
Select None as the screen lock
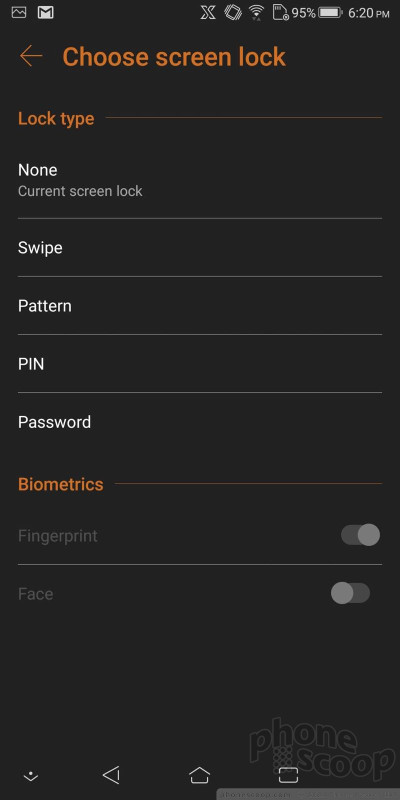pos(200,180)
